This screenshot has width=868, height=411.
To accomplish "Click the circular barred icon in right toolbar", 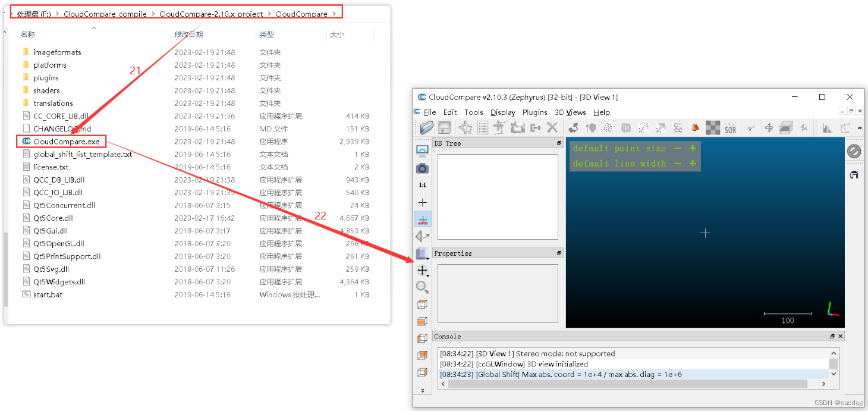I will [854, 151].
